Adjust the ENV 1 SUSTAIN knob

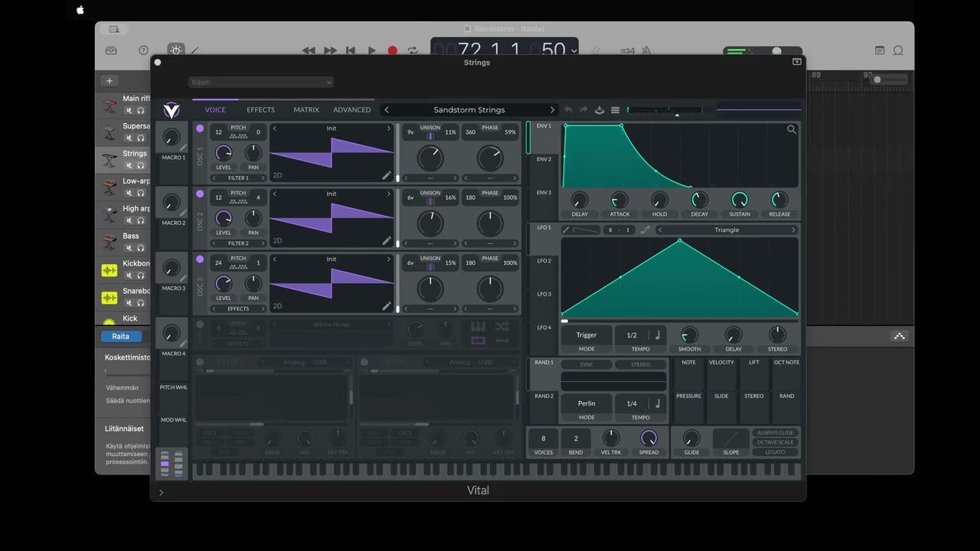740,200
